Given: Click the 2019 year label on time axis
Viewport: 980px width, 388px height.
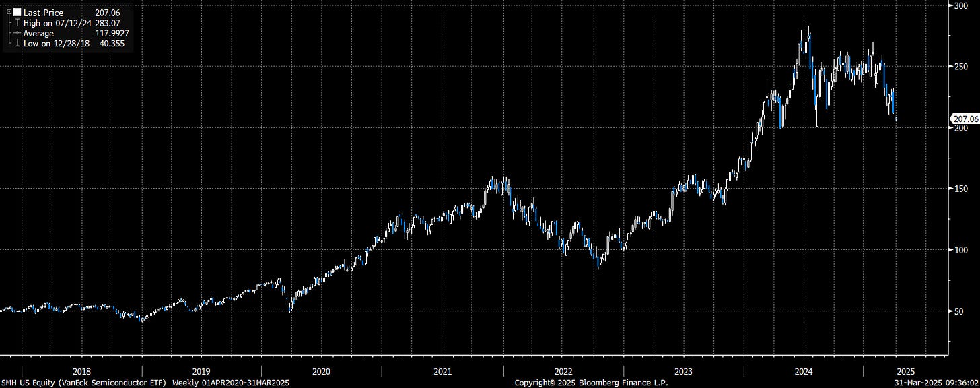Looking at the screenshot, I should point(201,371).
